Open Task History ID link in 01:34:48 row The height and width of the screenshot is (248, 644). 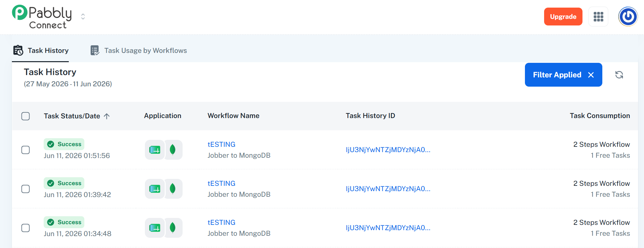click(x=388, y=228)
